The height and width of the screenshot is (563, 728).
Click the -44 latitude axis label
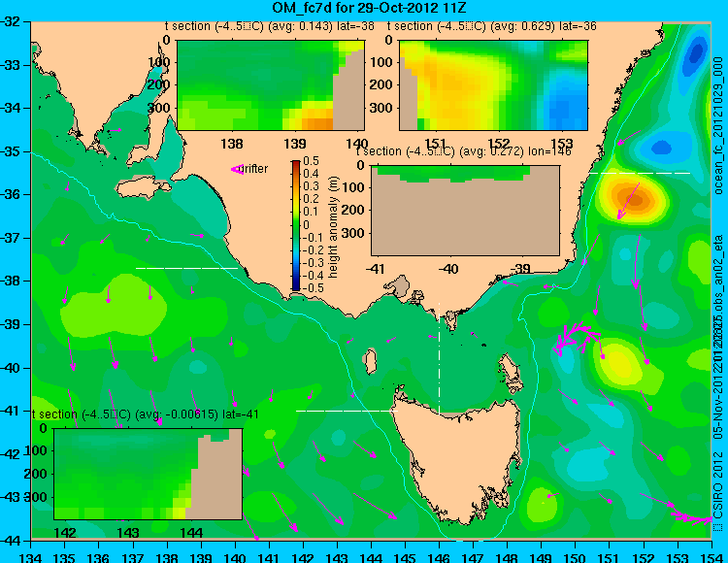[11, 541]
